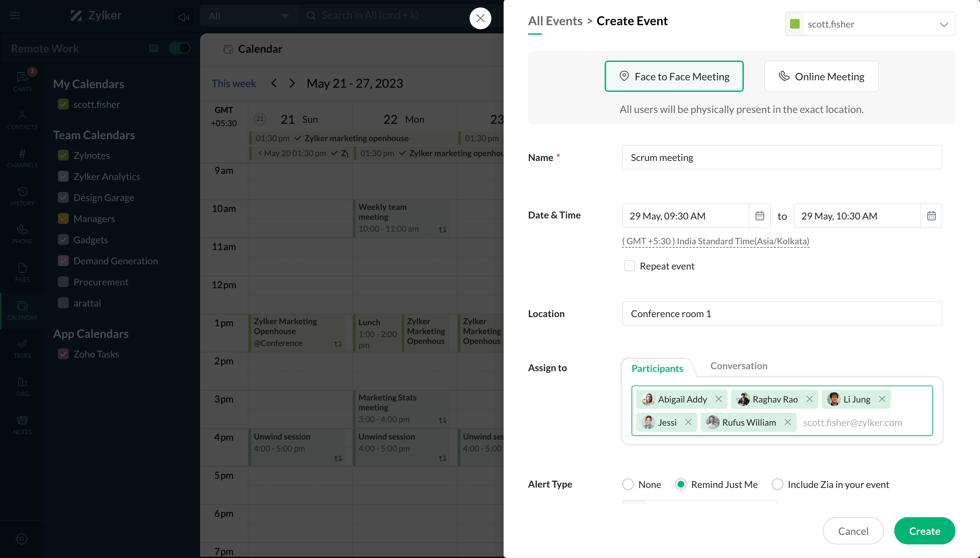This screenshot has height=558, width=980.
Task: Remove Raghav Rao from participants
Action: coord(810,399)
